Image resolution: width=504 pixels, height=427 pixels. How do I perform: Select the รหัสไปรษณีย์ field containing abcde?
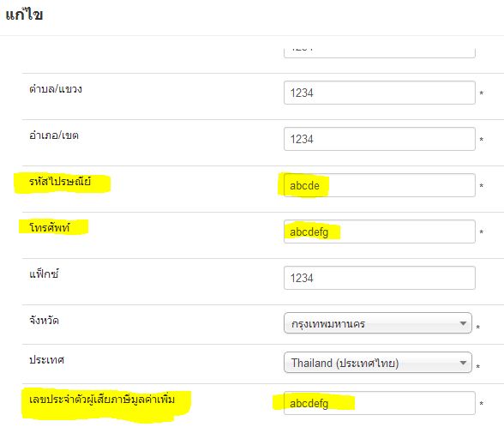pyautogui.click(x=379, y=185)
